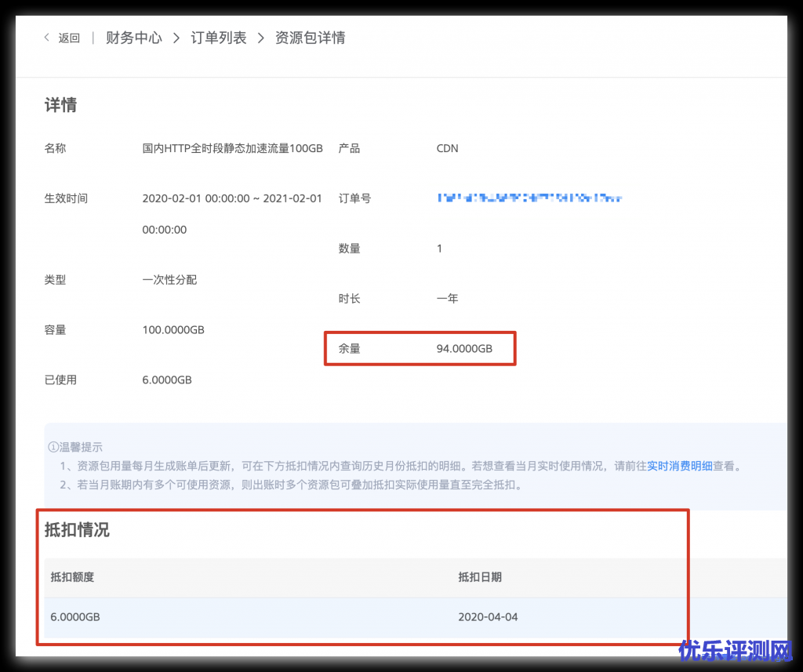Go to 订单列表 breadcrumb item

coord(219,38)
